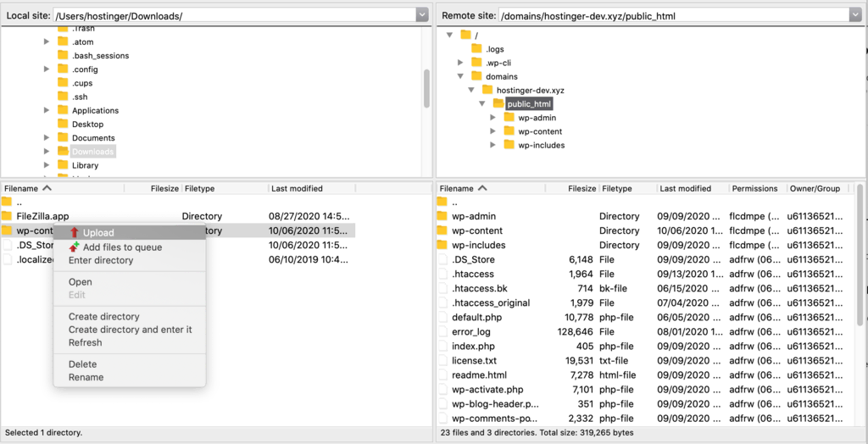Expand the wp-content folder in remote tree
Image resolution: width=868 pixels, height=444 pixels.
[493, 131]
